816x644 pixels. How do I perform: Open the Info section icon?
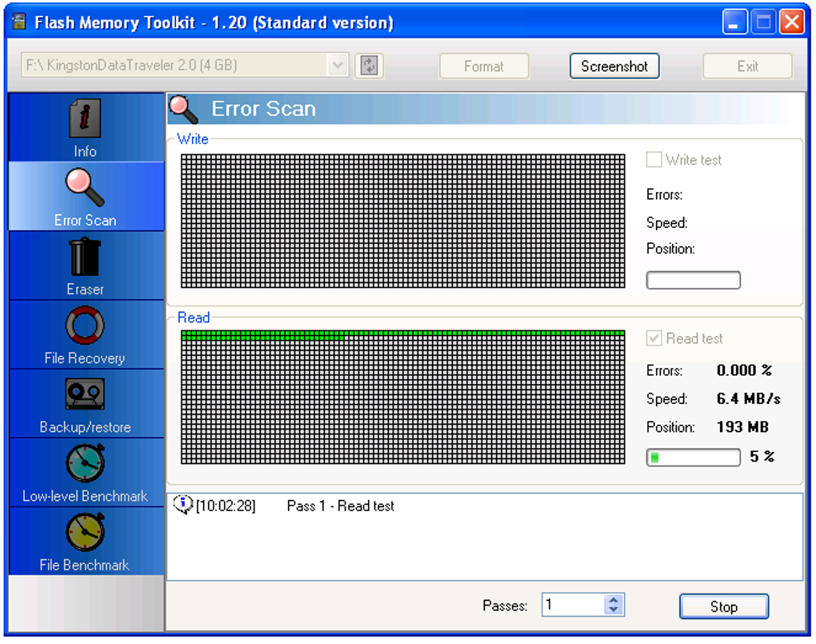tap(84, 118)
